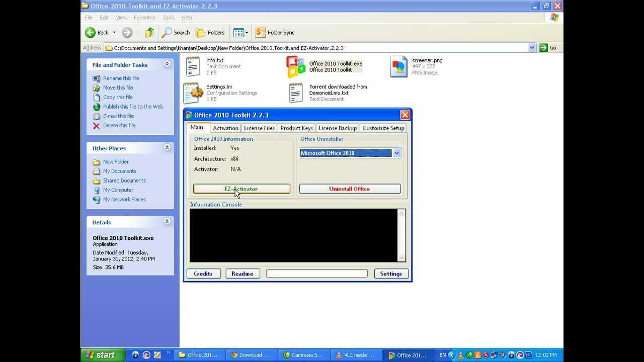The image size is (644, 362).
Task: Open the Edit menu
Action: 104,18
